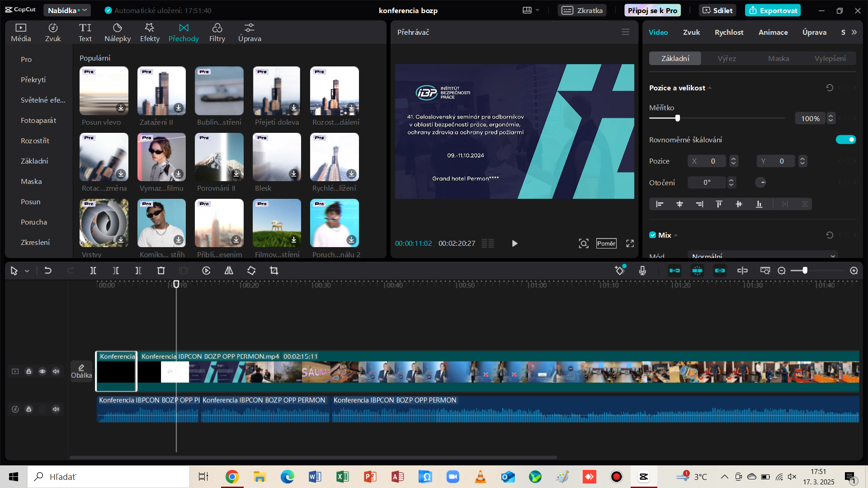
Task: Uncheck the Mix checkbox
Action: point(652,235)
